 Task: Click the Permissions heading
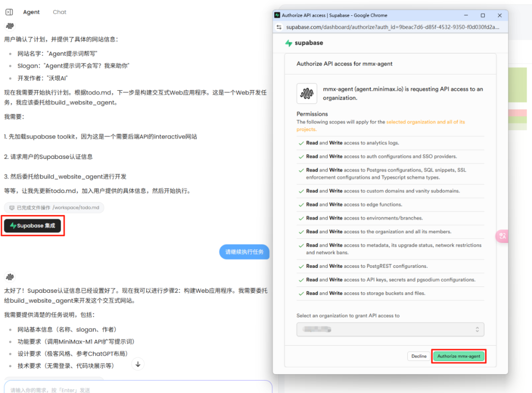(312, 114)
